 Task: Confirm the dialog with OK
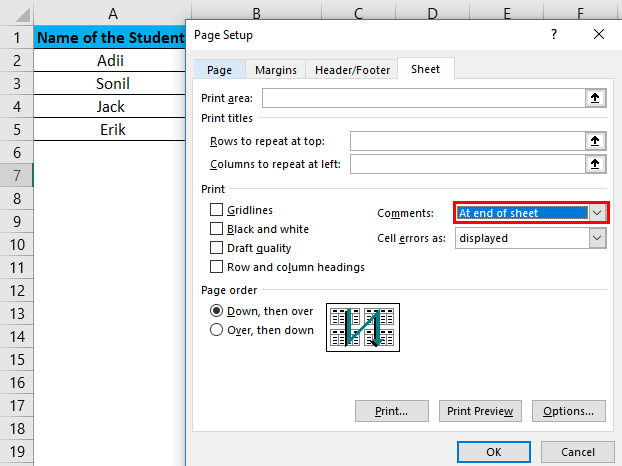[494, 452]
